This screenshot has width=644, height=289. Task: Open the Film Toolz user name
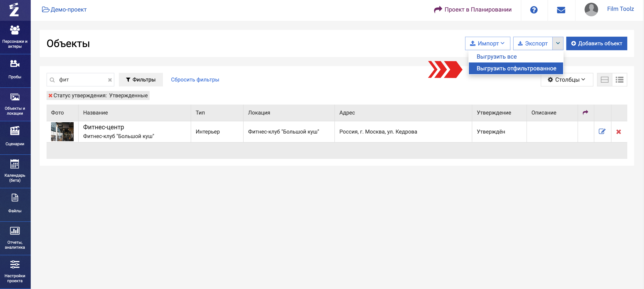point(620,9)
